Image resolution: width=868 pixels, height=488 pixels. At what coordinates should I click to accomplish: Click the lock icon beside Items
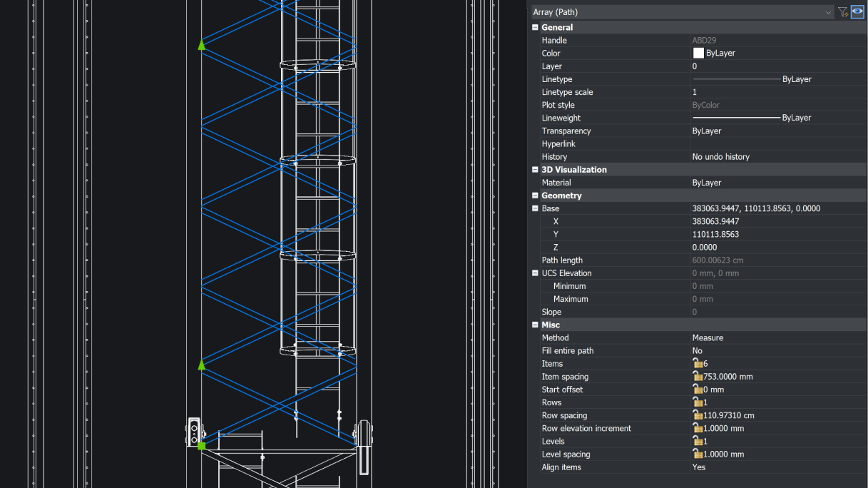[x=698, y=363]
